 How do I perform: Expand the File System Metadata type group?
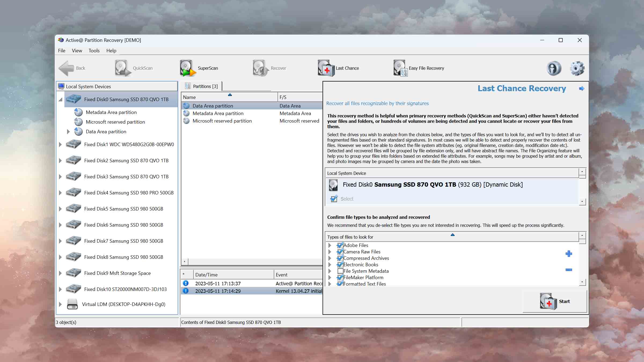click(x=330, y=271)
